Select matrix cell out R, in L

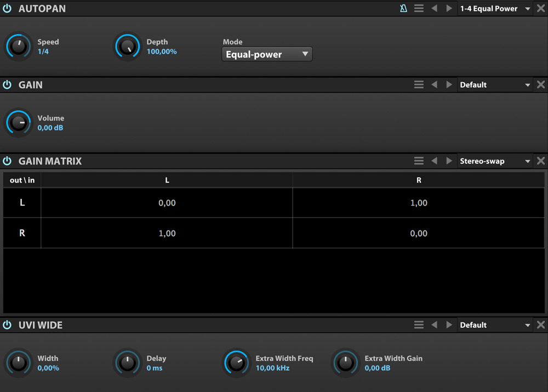(167, 233)
